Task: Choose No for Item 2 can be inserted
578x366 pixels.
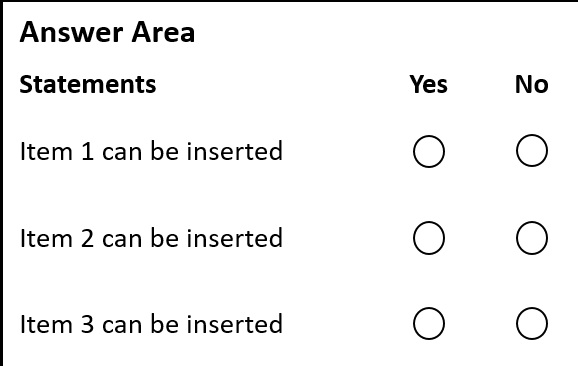Action: [x=532, y=238]
